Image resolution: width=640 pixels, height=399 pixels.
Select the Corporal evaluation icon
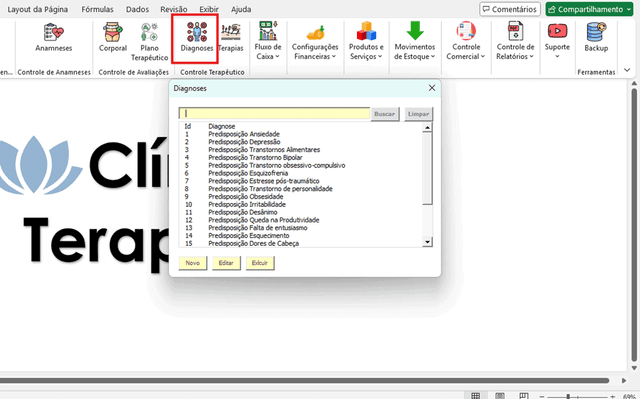(113, 37)
